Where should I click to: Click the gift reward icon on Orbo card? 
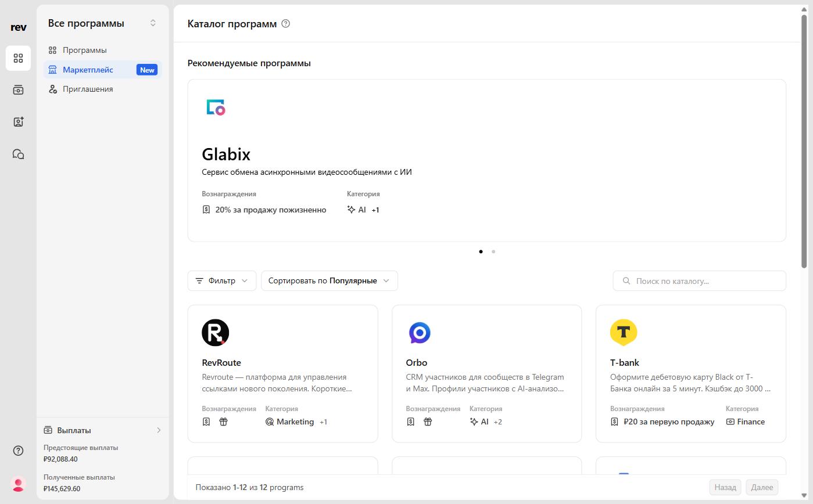[428, 422]
